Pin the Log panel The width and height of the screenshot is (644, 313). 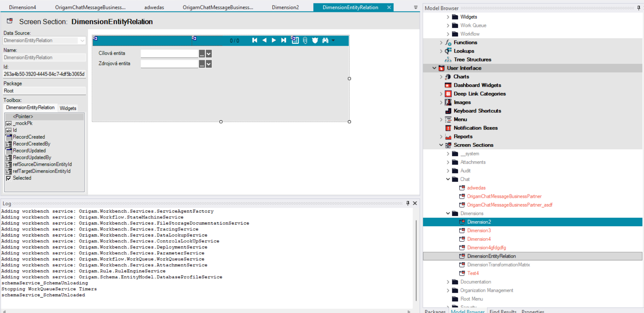coord(408,203)
